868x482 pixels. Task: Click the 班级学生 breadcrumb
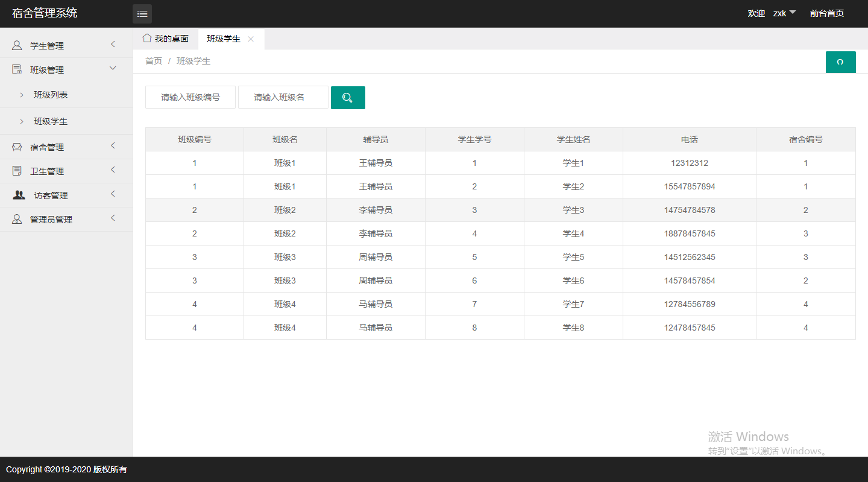click(193, 61)
